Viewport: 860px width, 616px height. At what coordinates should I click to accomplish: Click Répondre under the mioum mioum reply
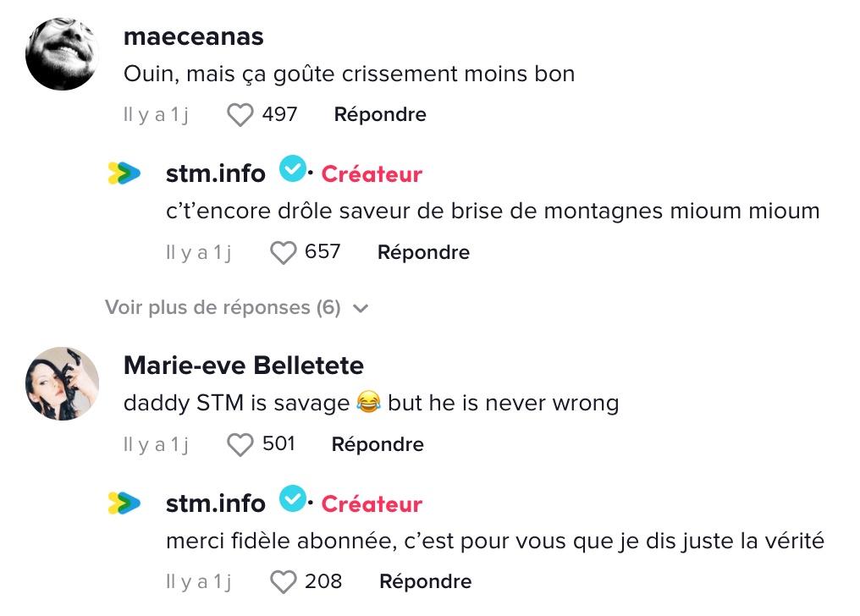click(423, 252)
